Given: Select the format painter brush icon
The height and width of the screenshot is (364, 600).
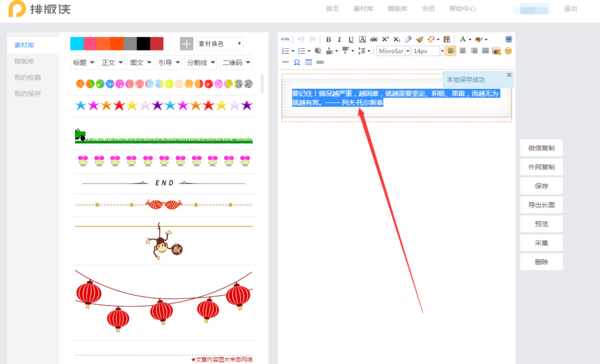Looking at the screenshot, I should [x=419, y=39].
